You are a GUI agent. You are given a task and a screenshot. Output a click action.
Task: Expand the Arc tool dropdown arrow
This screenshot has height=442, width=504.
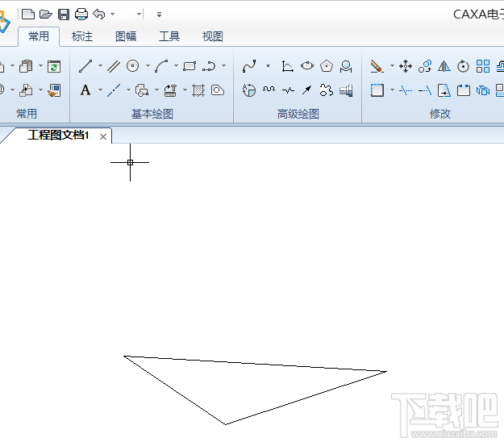click(176, 66)
